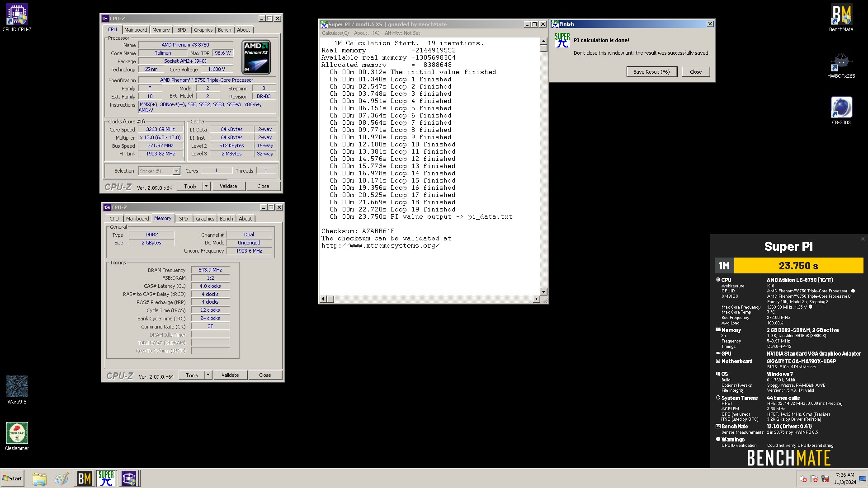868x488 pixels.
Task: Click top CPU-Z window title bar icon
Action: coord(105,19)
